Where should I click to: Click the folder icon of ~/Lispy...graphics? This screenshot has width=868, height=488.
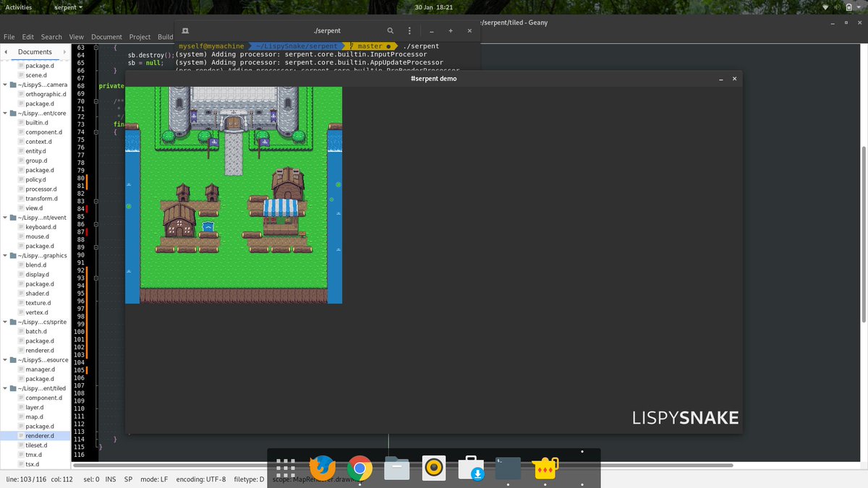[14, 255]
